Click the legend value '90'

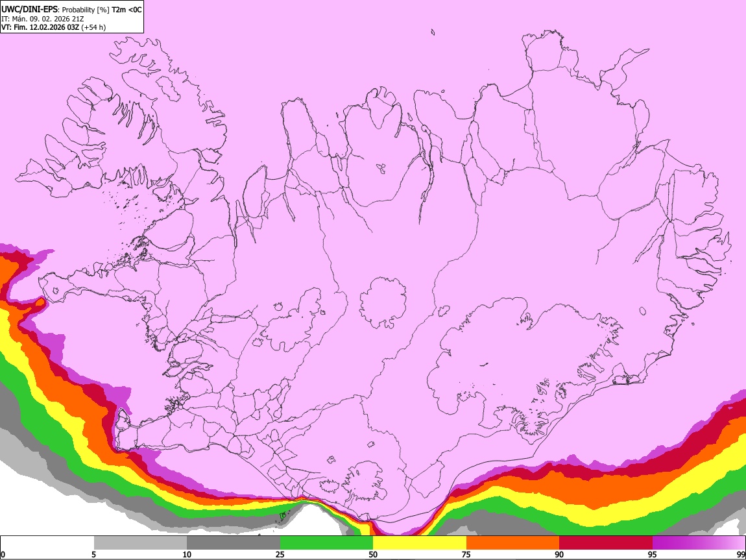(559, 555)
